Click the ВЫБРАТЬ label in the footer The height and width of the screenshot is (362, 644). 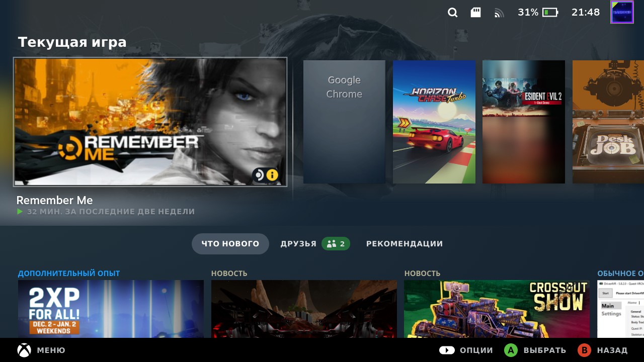(x=545, y=350)
